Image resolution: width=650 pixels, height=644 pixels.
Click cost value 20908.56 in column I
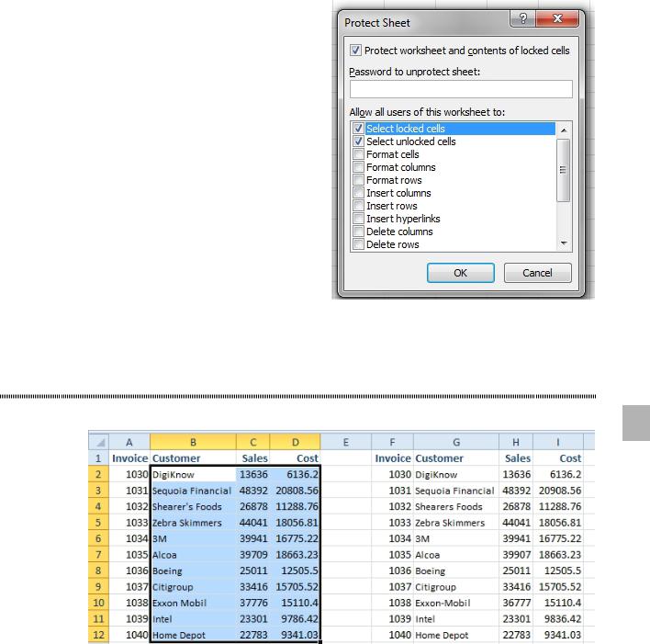click(558, 491)
